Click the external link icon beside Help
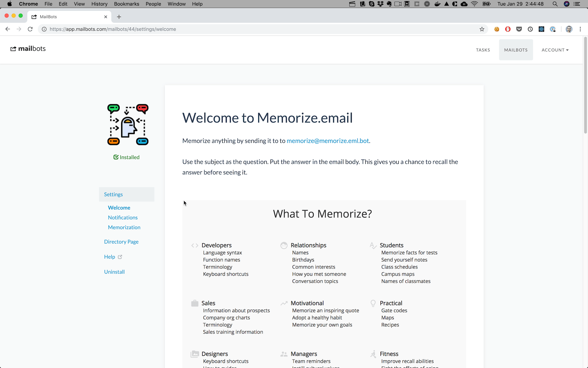 (x=120, y=257)
